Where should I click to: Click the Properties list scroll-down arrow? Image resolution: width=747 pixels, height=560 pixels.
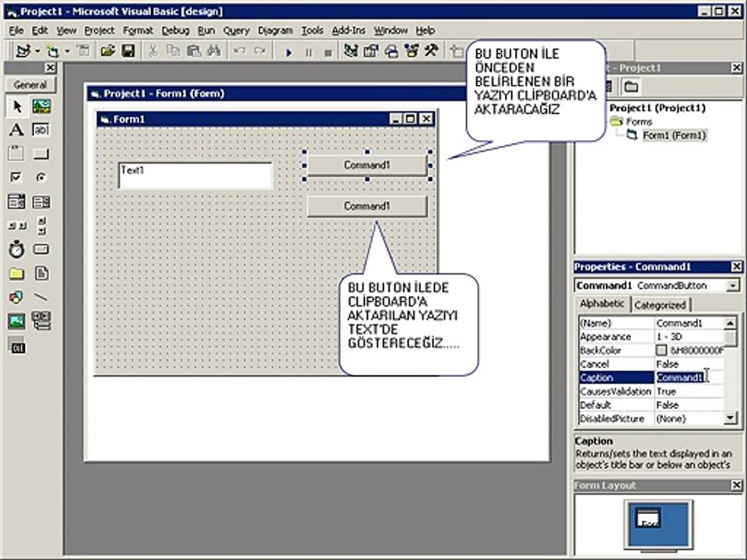[730, 418]
